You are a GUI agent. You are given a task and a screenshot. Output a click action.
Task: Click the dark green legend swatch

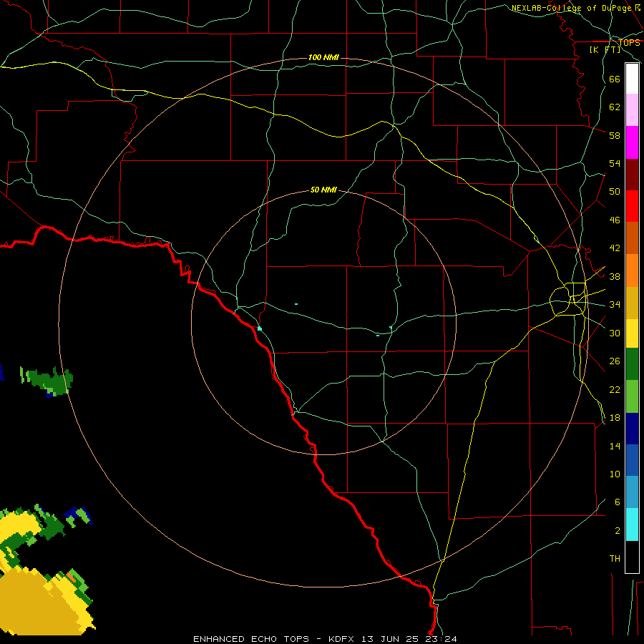click(x=632, y=364)
